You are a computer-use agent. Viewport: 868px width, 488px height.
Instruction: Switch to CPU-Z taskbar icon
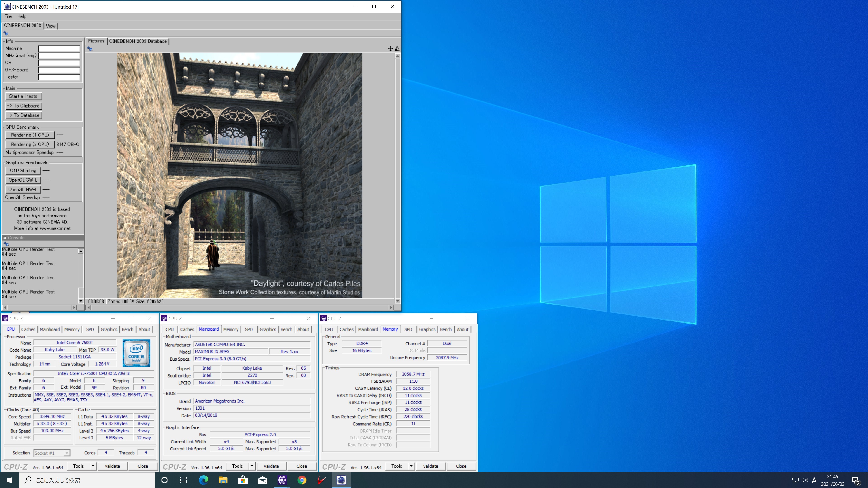click(282, 480)
